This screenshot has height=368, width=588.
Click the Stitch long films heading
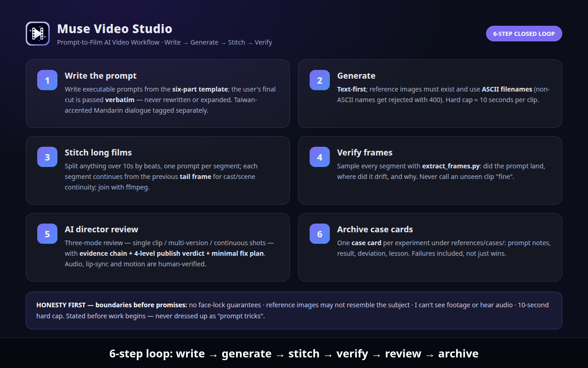98,153
